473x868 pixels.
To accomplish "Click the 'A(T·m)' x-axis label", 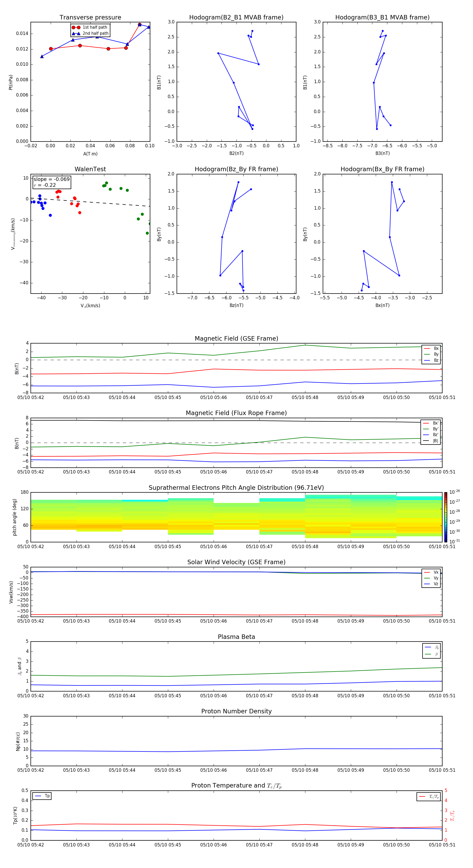I will (90, 154).
